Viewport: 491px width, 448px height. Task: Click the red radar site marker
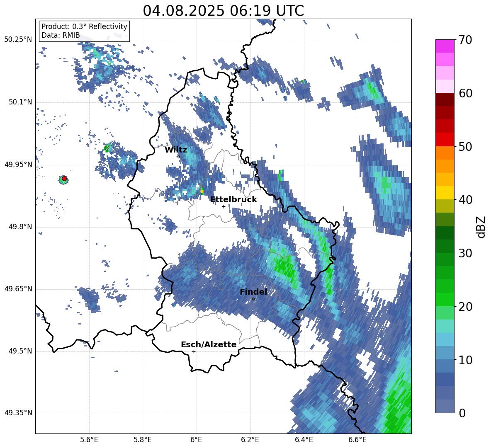point(64,179)
